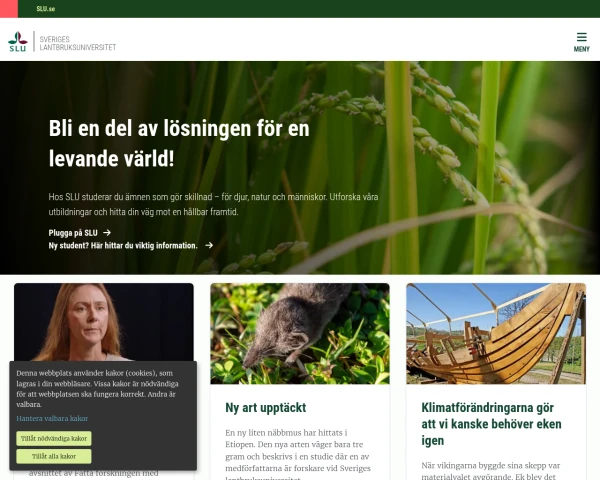Click Hantera valbara kakor link
Screen dimensions: 600x480
coord(52,418)
